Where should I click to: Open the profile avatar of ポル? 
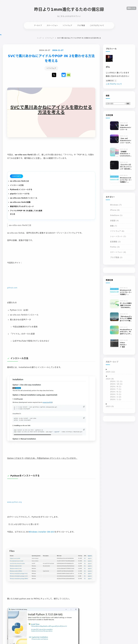click(109, 58)
